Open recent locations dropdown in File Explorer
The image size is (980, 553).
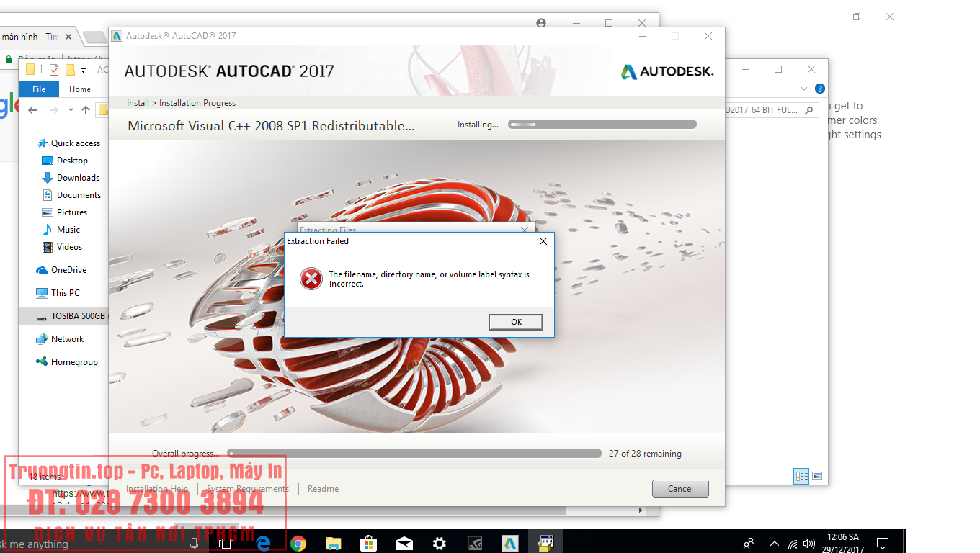click(71, 110)
